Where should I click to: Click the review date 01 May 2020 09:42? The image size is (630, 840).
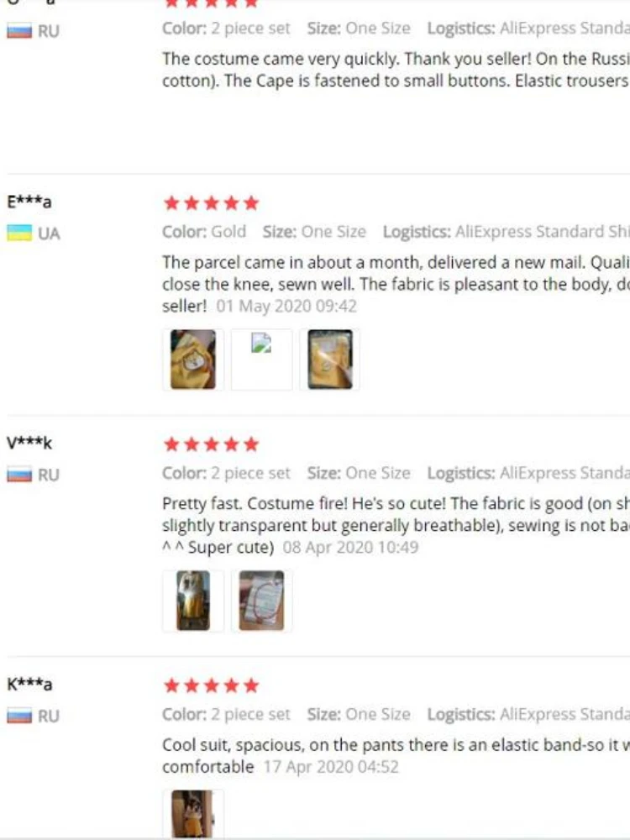click(286, 307)
